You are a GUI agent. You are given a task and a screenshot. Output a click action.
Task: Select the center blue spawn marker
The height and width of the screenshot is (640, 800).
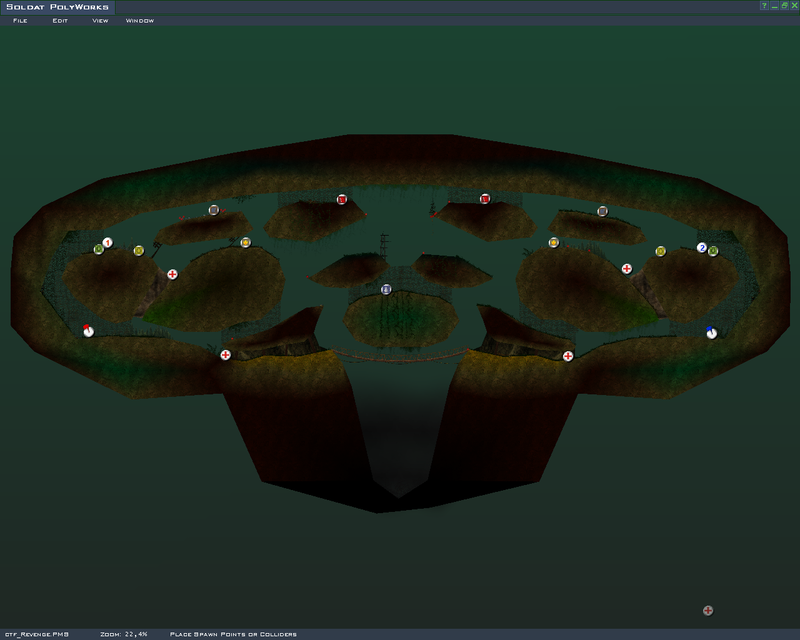(x=386, y=289)
